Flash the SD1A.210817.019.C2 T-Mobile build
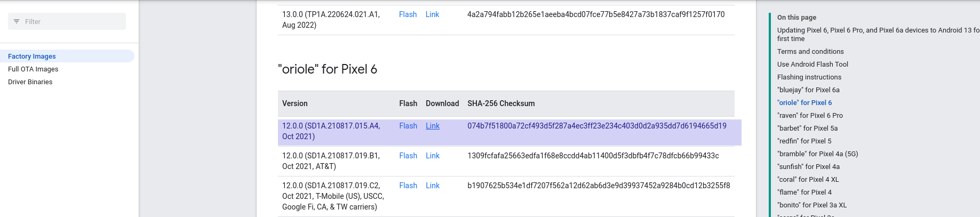980x217 pixels. tap(408, 186)
